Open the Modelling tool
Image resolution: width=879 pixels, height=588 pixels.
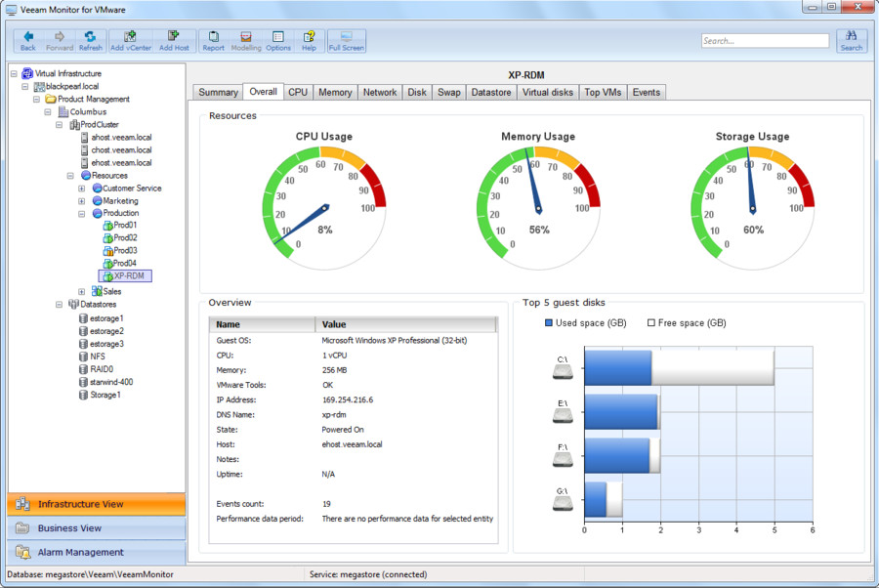click(245, 41)
